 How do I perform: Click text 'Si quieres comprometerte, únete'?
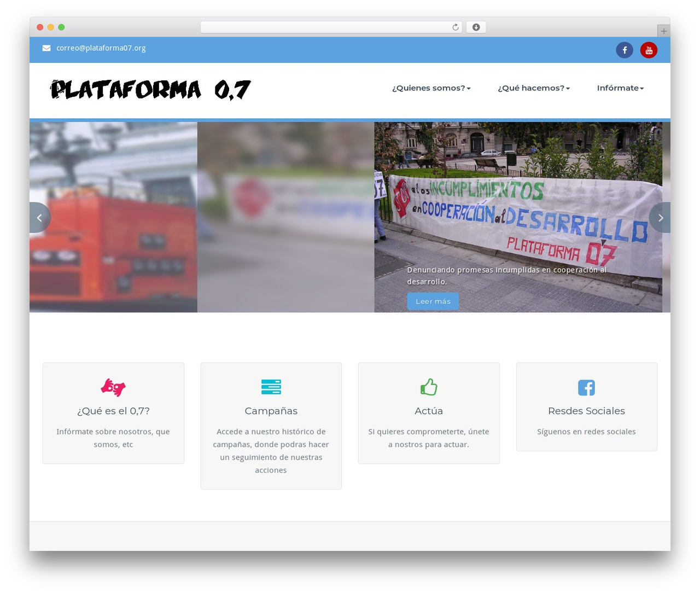[429, 432]
